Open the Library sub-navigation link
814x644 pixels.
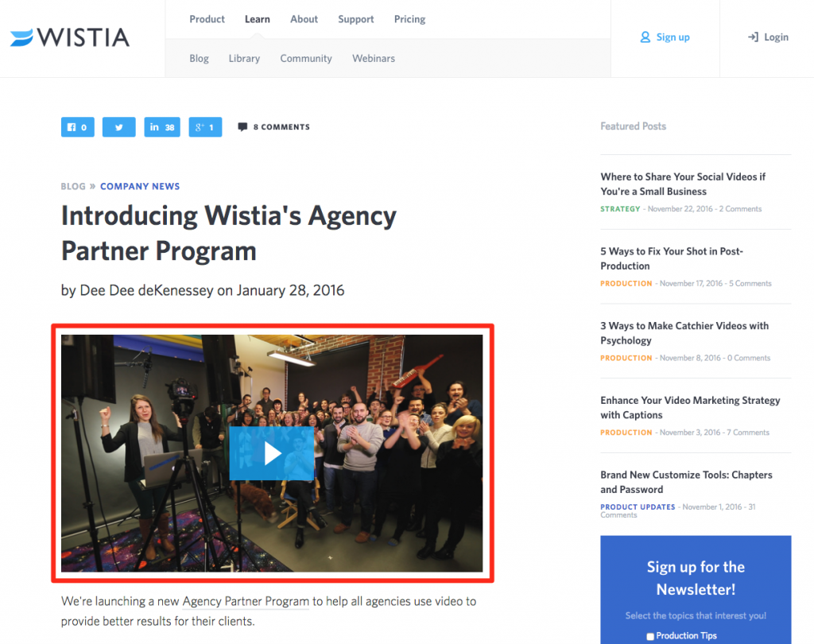[x=245, y=59]
